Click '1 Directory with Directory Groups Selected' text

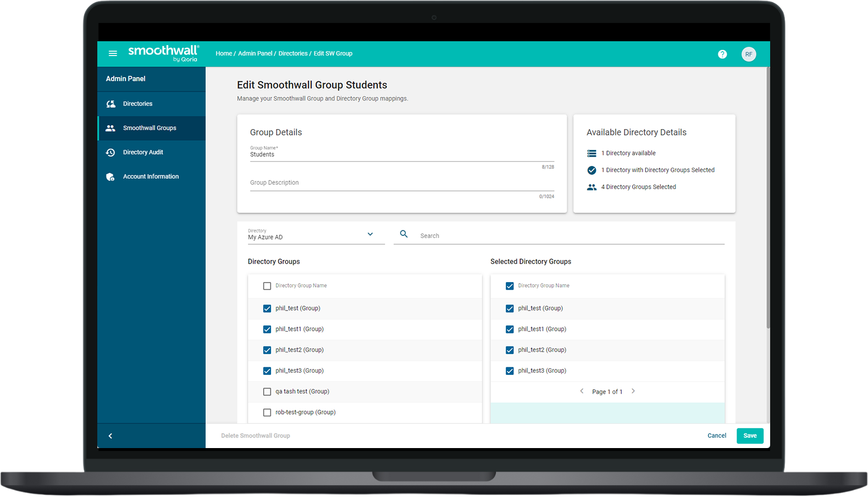[x=658, y=170]
